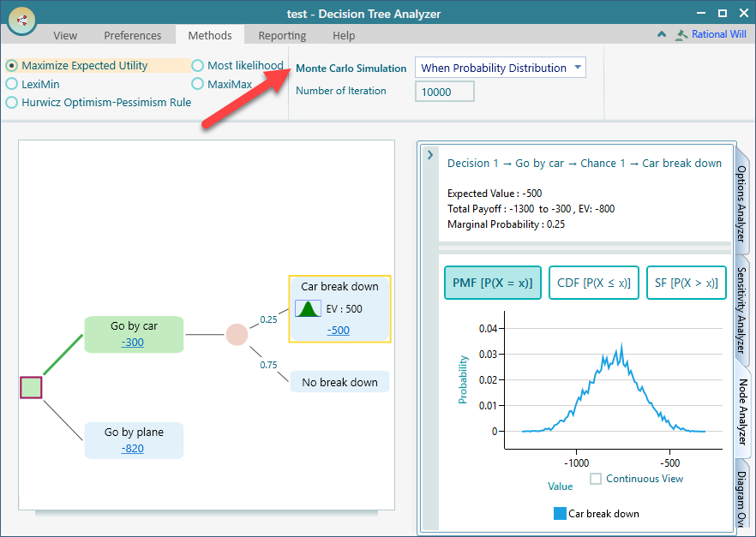Choose Hurwicz Optimism-Pessimism Rule option

12,103
